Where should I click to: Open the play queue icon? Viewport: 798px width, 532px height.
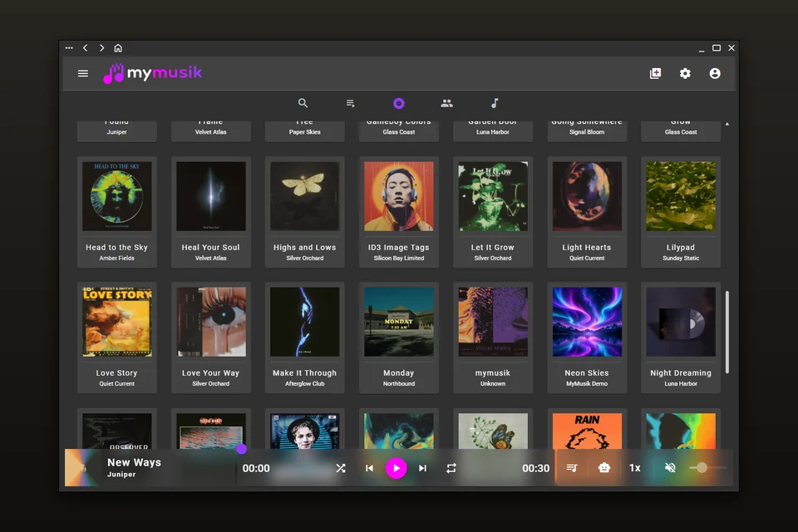point(572,468)
